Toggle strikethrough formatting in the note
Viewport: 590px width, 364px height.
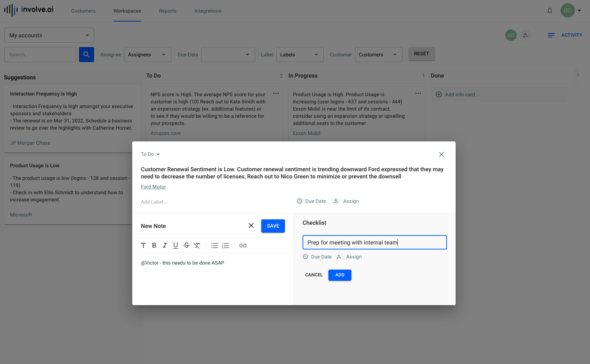186,246
